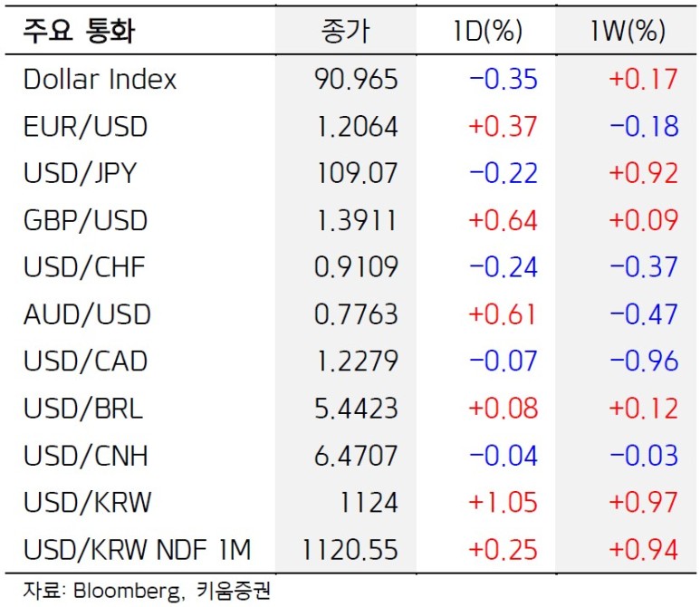Select the NDF 1M closing value 1120.55

tap(349, 549)
